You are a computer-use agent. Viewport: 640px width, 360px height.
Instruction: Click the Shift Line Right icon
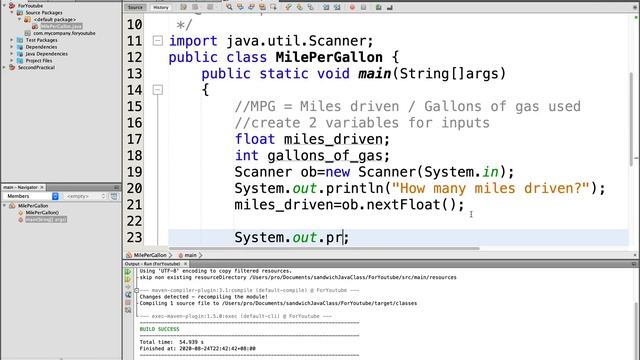coord(337,7)
